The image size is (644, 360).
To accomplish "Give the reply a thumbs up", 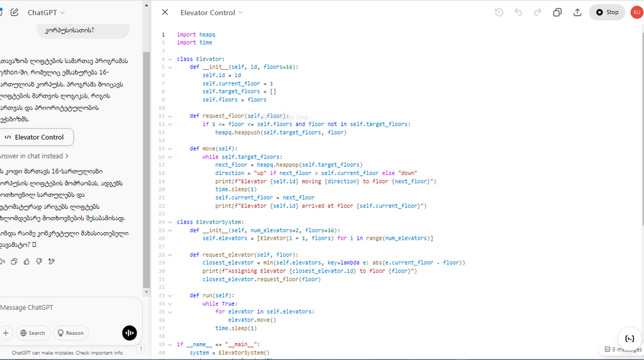I will [26, 261].
